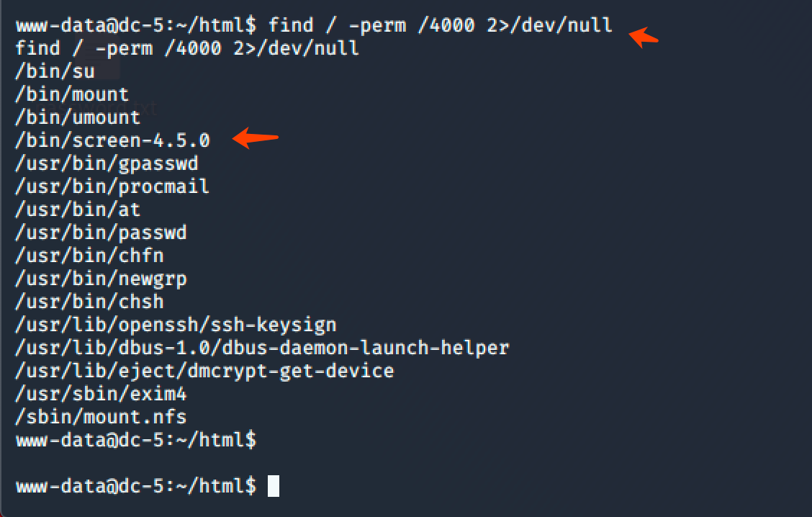Click the /bin/umount entry

coord(78,117)
